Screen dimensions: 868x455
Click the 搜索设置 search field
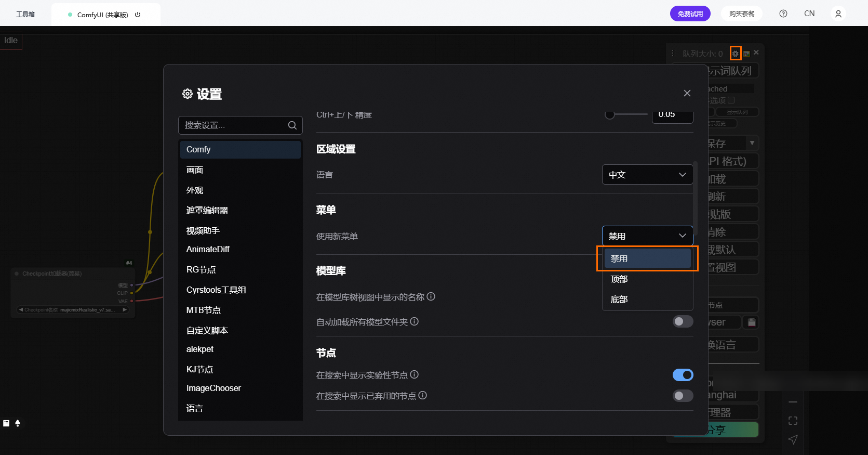click(241, 125)
